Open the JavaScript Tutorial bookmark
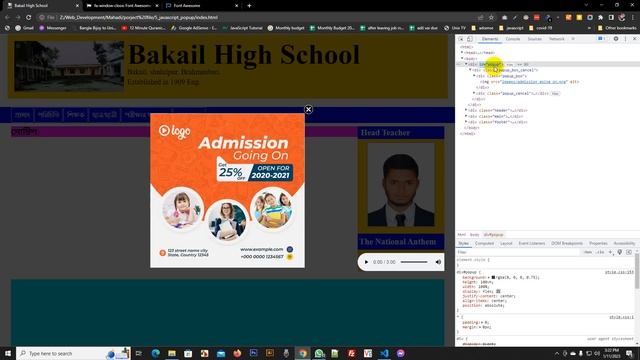Image resolution: width=640 pixels, height=360 pixels. 242,28
